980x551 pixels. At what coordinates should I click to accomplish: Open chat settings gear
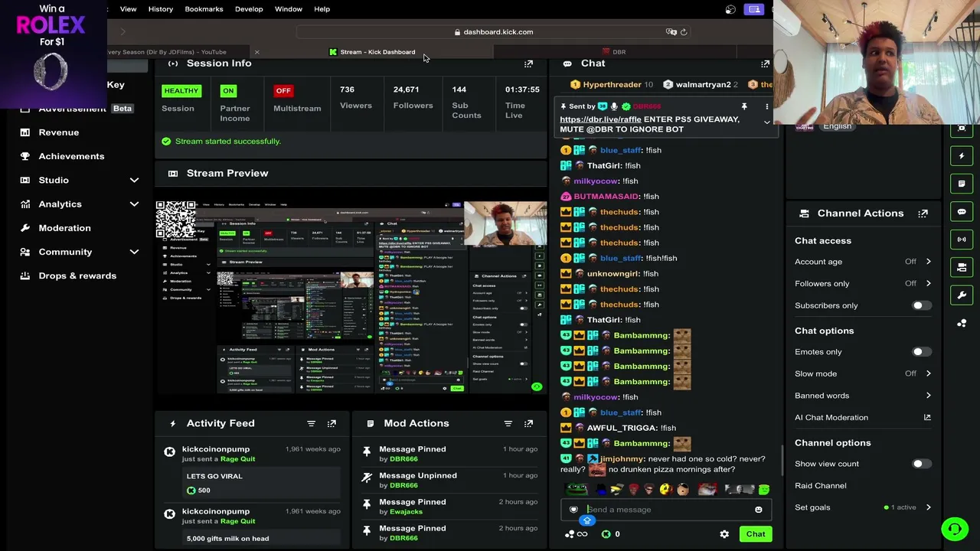724,534
